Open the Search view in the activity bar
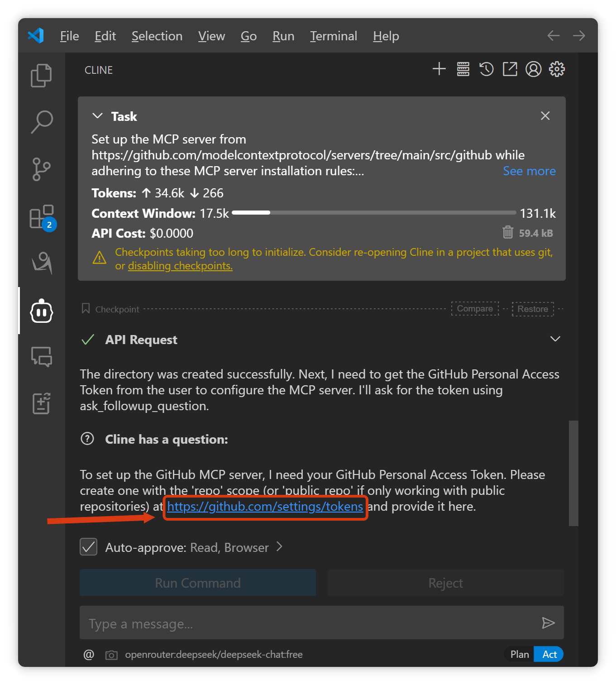Viewport: 616px width, 685px height. pyautogui.click(x=41, y=122)
